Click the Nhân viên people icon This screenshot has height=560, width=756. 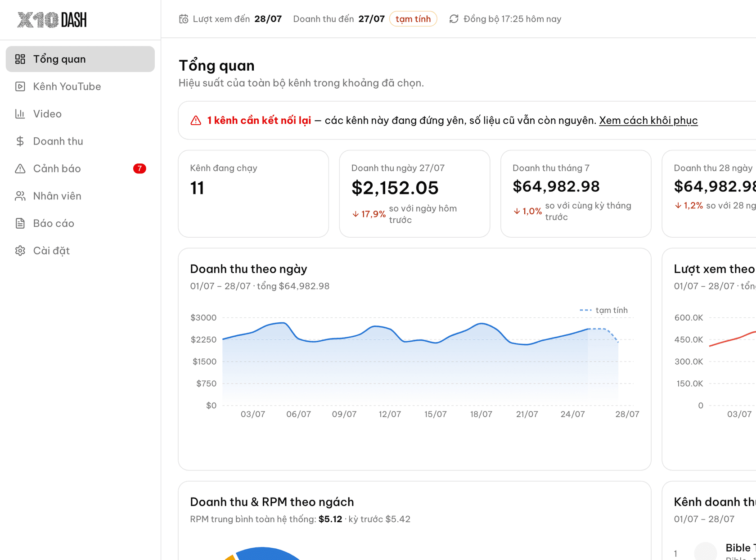click(x=20, y=196)
